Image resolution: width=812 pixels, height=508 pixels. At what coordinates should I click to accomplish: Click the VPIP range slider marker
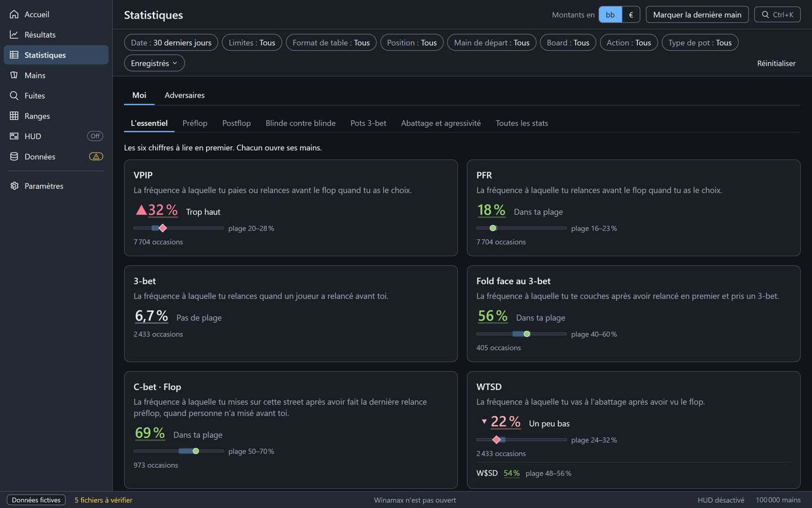point(162,228)
